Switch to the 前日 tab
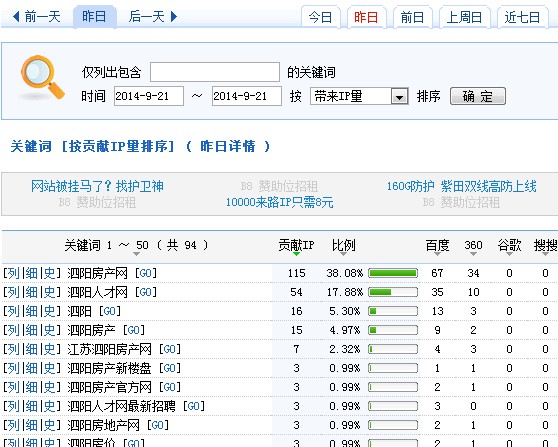The width and height of the screenshot is (558, 447). (x=412, y=17)
